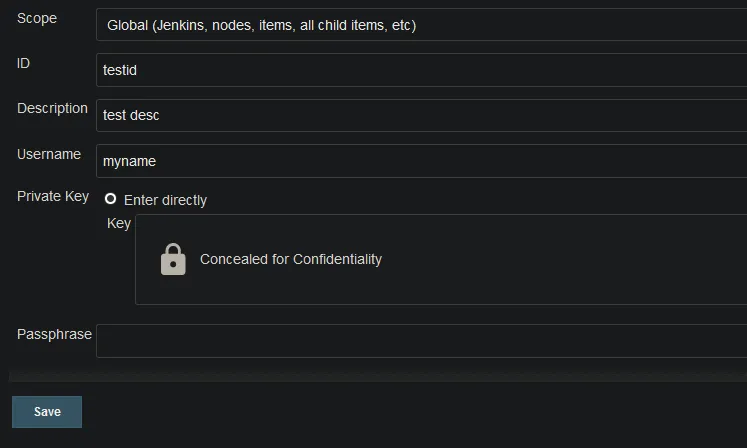
Task: Click the Scope label
Action: pos(37,19)
